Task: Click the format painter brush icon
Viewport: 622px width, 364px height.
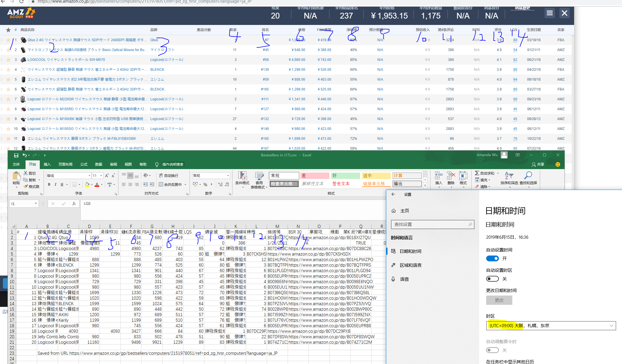Action: 26,186
